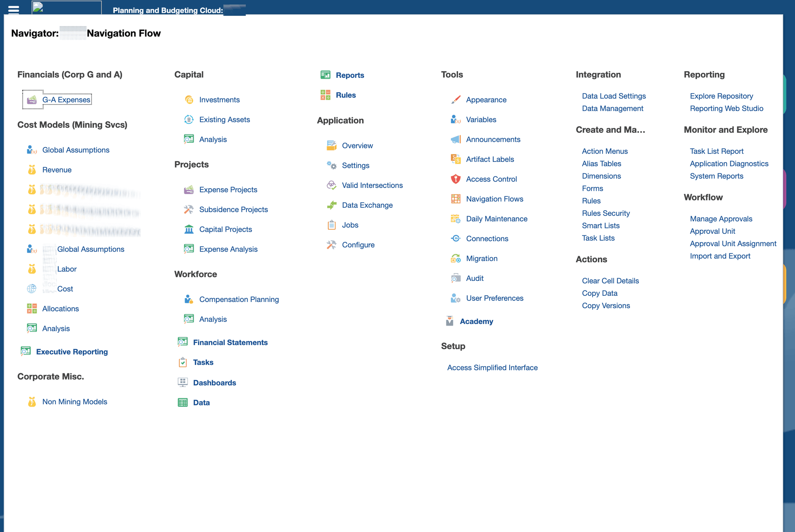This screenshot has width=795, height=532.
Task: Open the Academy
Action: [x=476, y=321]
